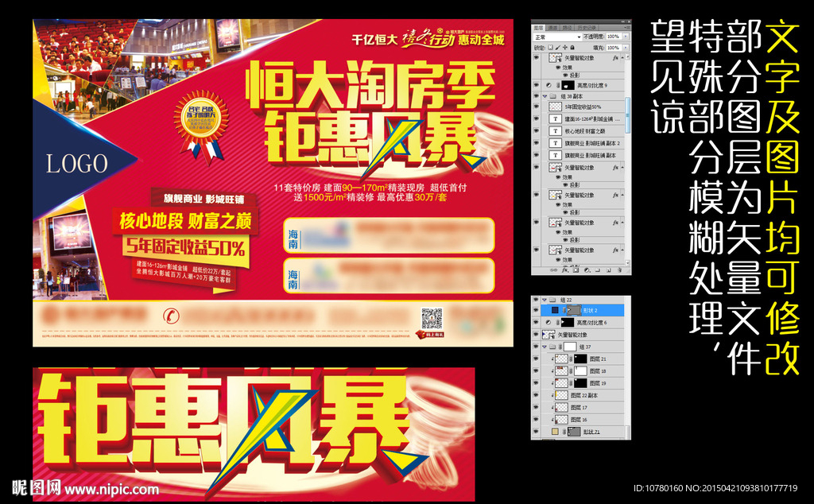Open the 不透明度 opacity slider arrow
The height and width of the screenshot is (504, 814).
(626, 37)
